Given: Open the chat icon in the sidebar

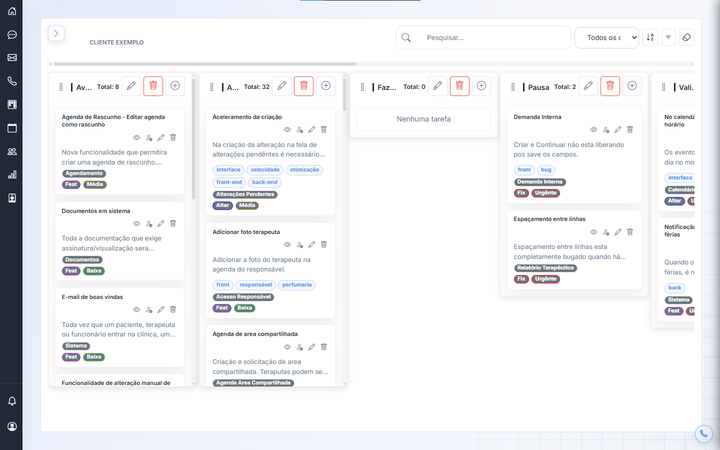Looking at the screenshot, I should pos(12,34).
